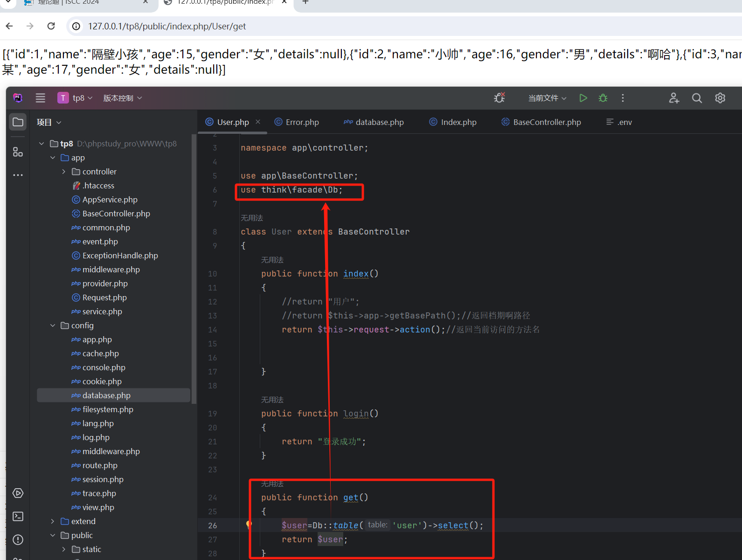Click the site information icon in address bar
742x560 pixels.
click(76, 26)
